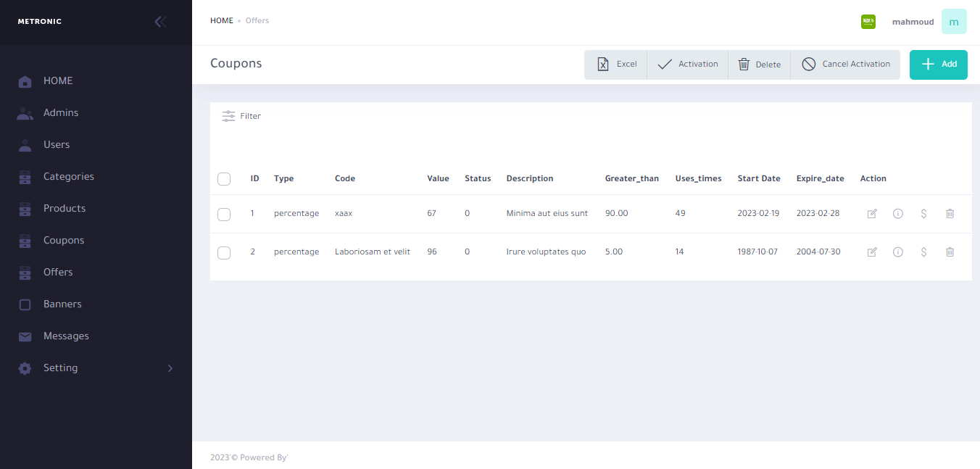Click the Messages envelope icon
Viewport: 980px width, 469px height.
point(25,336)
